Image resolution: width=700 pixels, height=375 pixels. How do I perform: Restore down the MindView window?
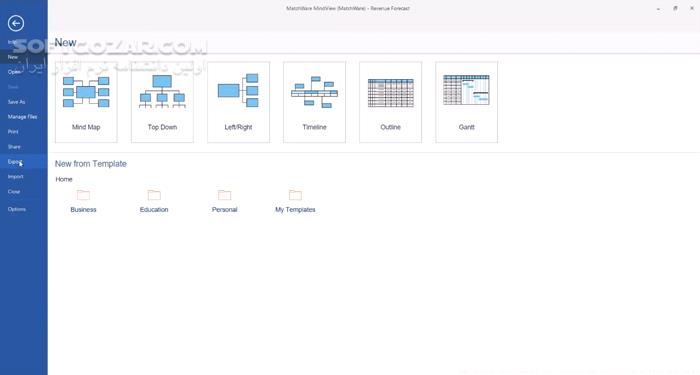click(675, 8)
